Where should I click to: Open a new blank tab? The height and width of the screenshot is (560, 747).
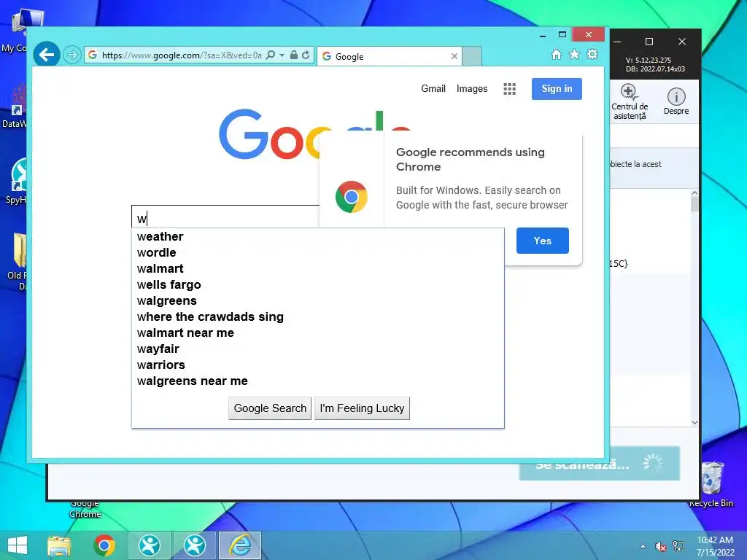point(472,56)
